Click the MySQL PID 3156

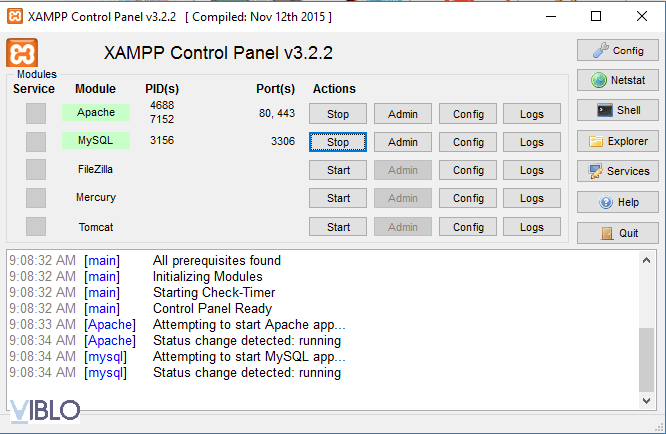[x=162, y=140]
